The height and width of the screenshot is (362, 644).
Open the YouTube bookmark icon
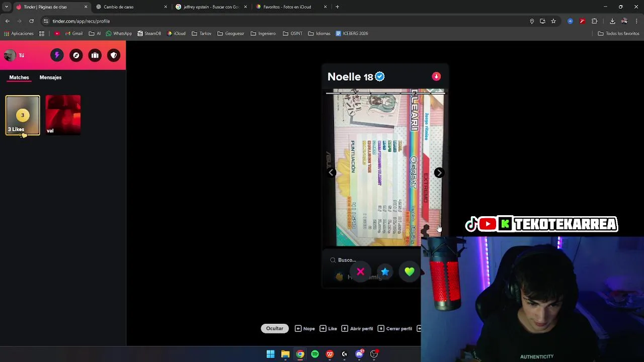57,34
